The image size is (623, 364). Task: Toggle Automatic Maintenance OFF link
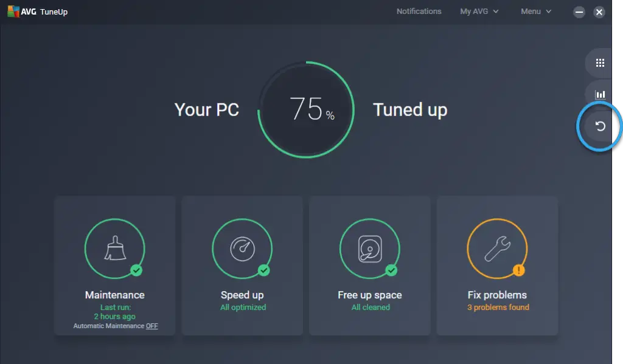[x=151, y=326]
